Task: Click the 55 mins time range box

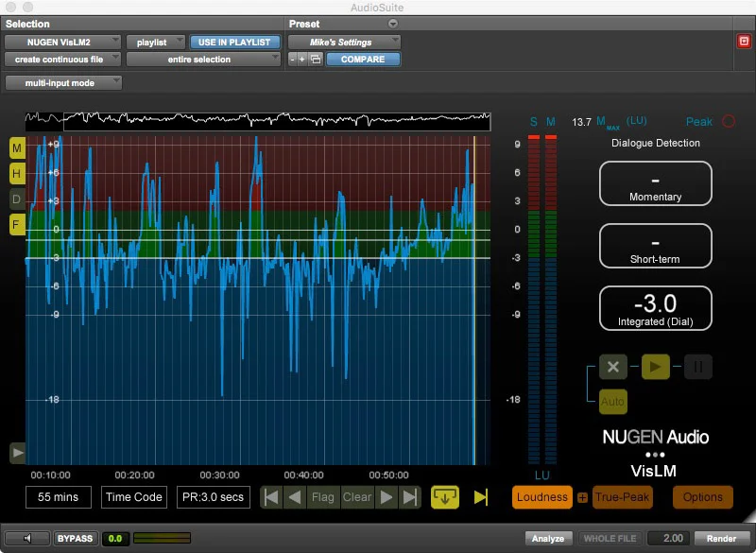Action: coord(59,497)
